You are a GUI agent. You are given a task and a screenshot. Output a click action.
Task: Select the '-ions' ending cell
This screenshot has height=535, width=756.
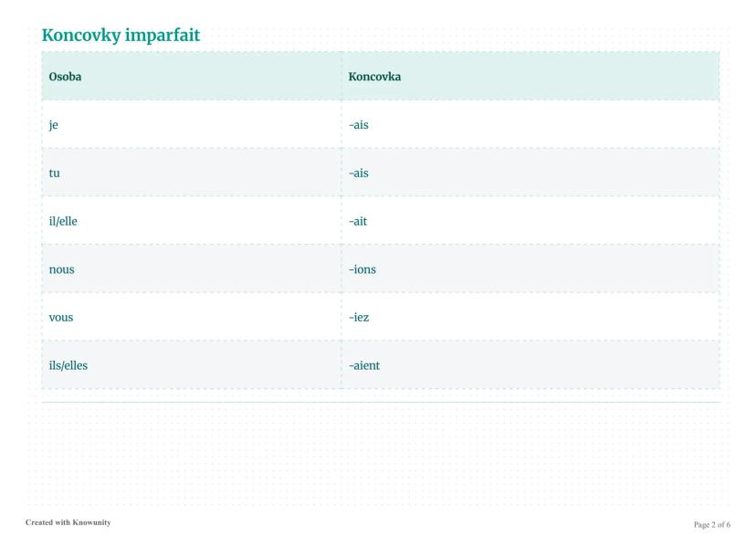[362, 269]
